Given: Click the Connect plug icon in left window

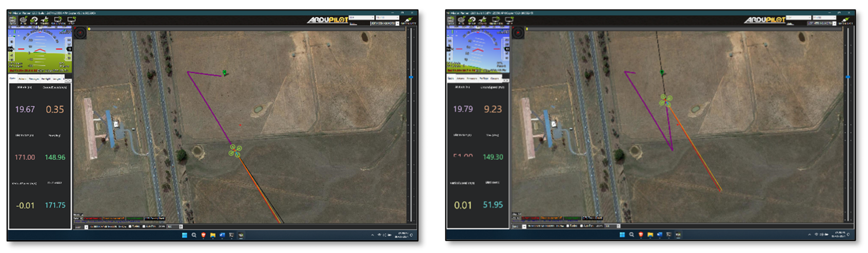Looking at the screenshot, I should tap(408, 20).
